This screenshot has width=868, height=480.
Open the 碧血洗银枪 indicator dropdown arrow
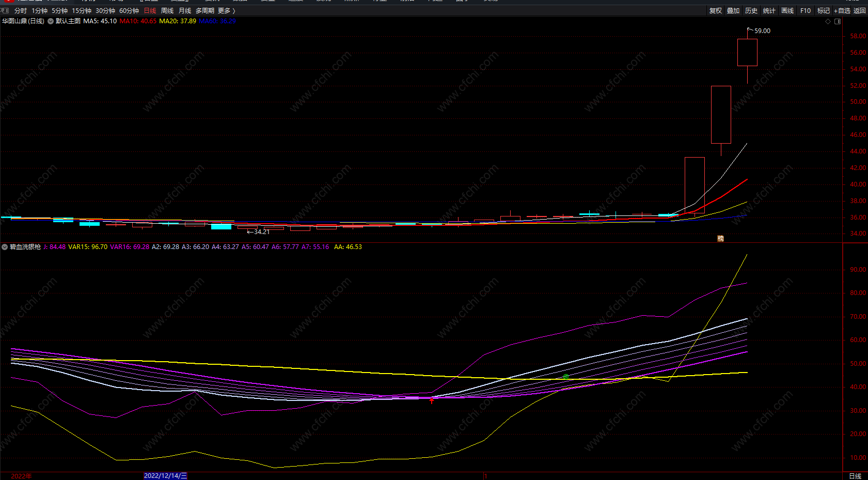click(x=5, y=247)
